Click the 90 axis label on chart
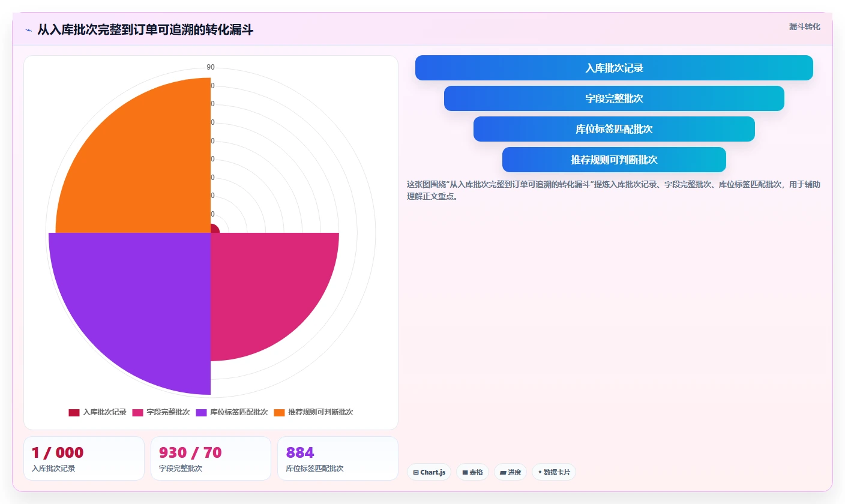845x504 pixels. (211, 67)
